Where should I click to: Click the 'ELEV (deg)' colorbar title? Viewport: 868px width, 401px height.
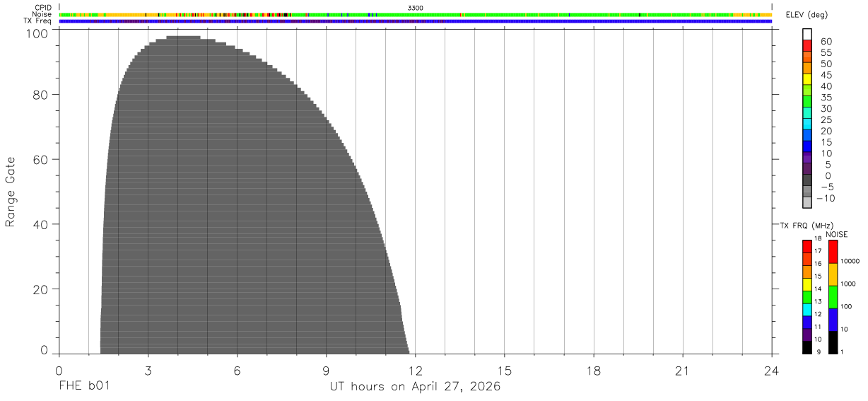click(807, 16)
